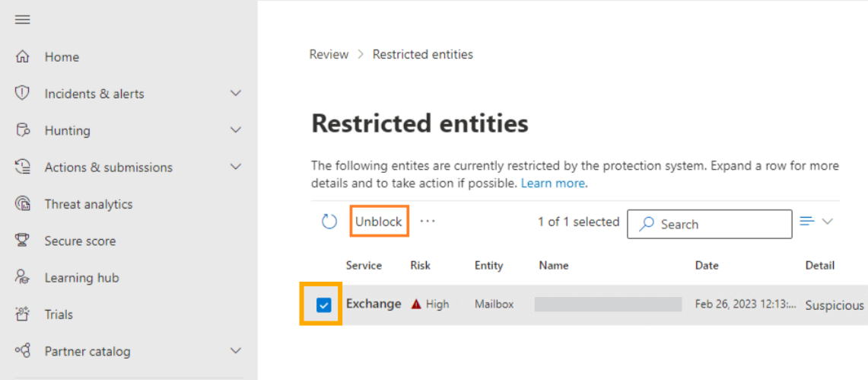Click the '1 of 1 selected' text
This screenshot has width=868, height=380.
point(578,222)
